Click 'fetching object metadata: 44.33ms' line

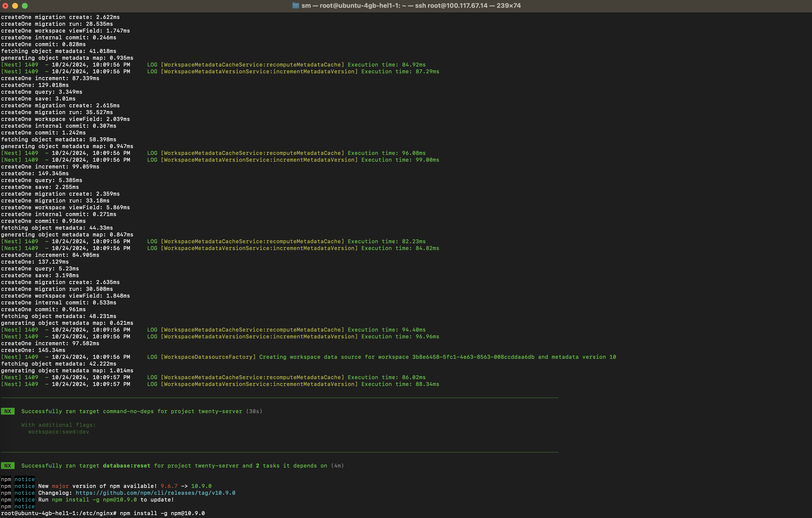pos(57,227)
